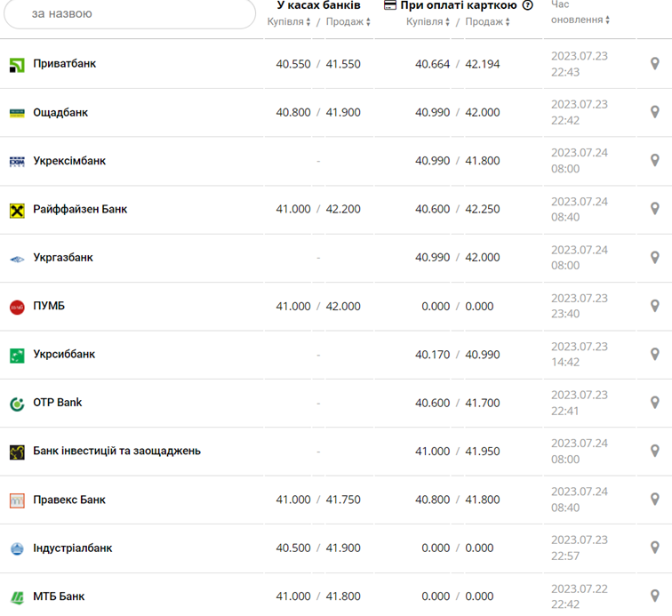This screenshot has height=616, width=672.
Task: Sort by cash desk Купівля rate
Action: [x=290, y=22]
